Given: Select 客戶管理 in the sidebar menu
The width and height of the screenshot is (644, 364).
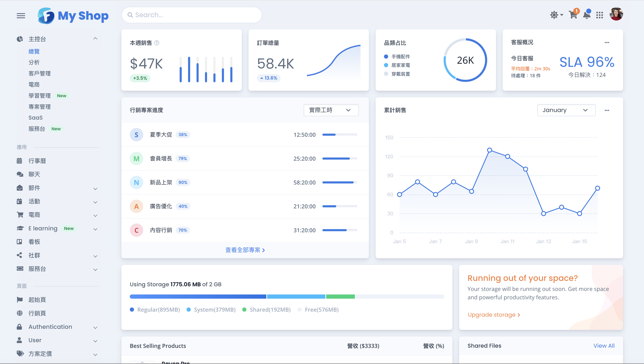Looking at the screenshot, I should pos(40,73).
